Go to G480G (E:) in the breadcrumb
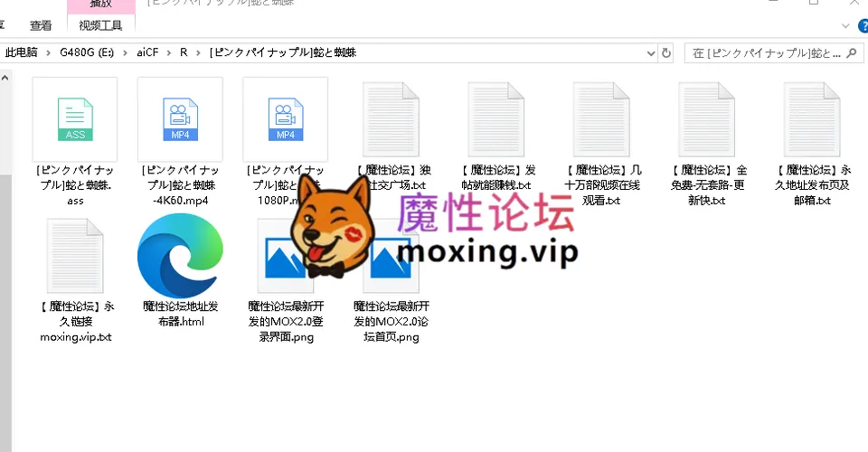 point(87,52)
